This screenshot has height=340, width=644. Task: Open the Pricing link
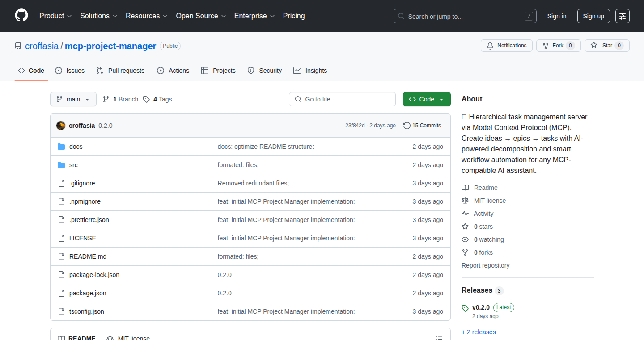294,16
